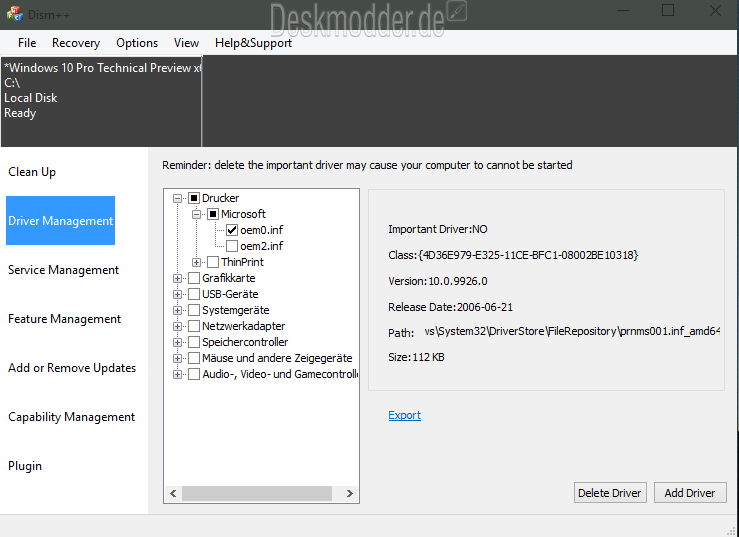Viewport: 739px width, 537px height.
Task: Open Add or Remove Updates
Action: coord(72,368)
